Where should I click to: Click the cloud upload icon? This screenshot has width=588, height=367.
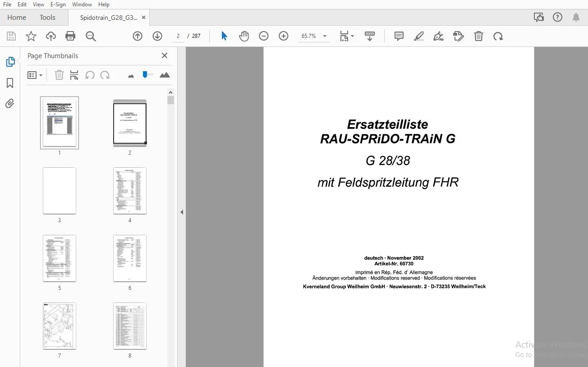[x=51, y=36]
